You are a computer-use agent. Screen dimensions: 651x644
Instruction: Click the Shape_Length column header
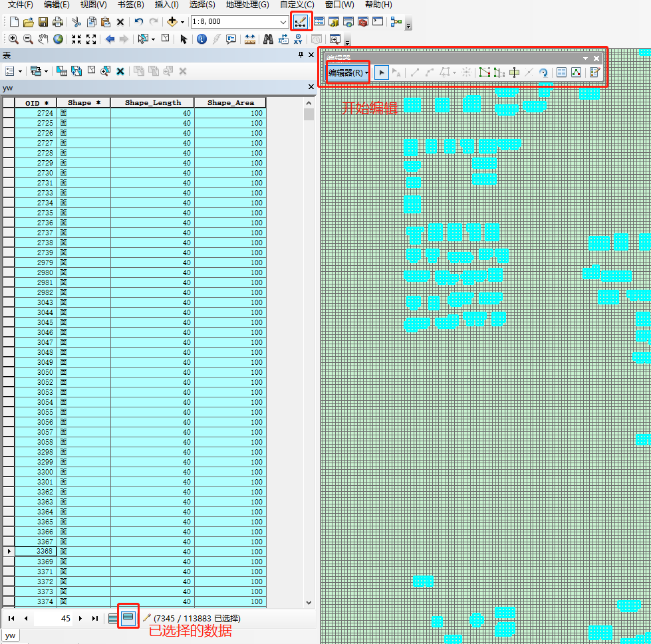tap(152, 102)
